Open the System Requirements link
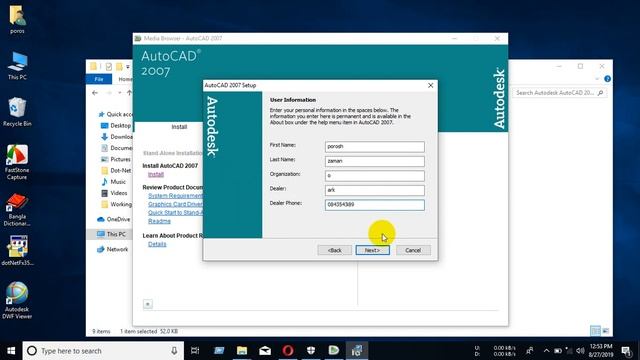Viewport: 640px width, 360px height. coord(176,196)
